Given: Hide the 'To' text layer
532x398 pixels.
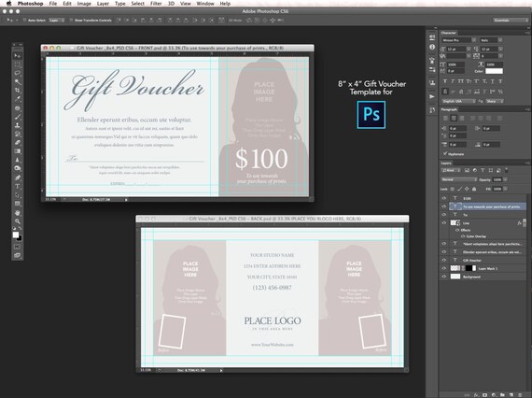Looking at the screenshot, I should (443, 215).
